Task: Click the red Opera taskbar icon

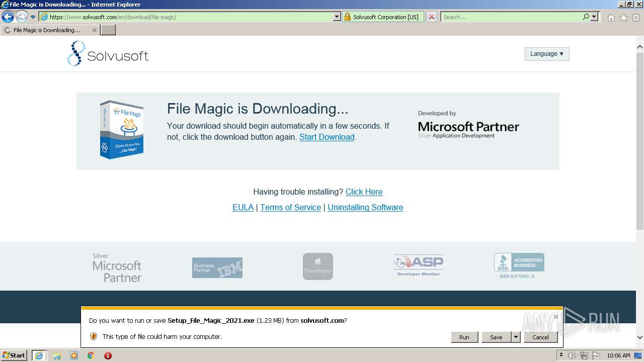Action: click(x=108, y=355)
